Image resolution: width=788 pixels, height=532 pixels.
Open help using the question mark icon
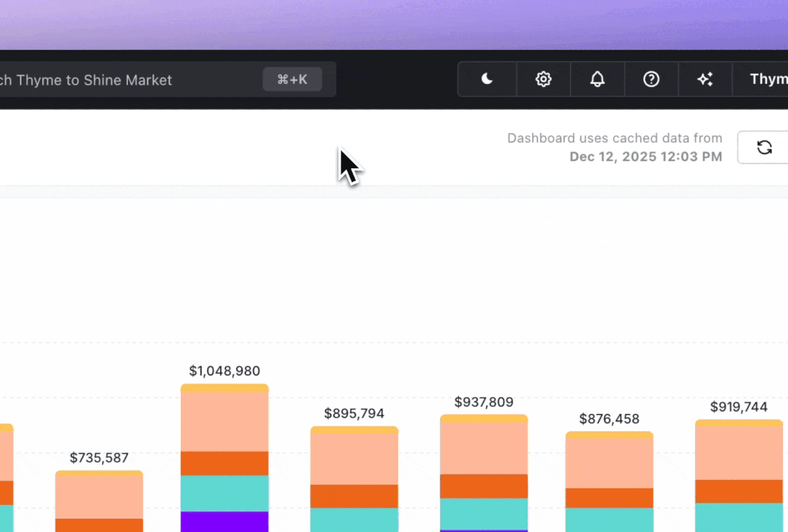click(652, 80)
